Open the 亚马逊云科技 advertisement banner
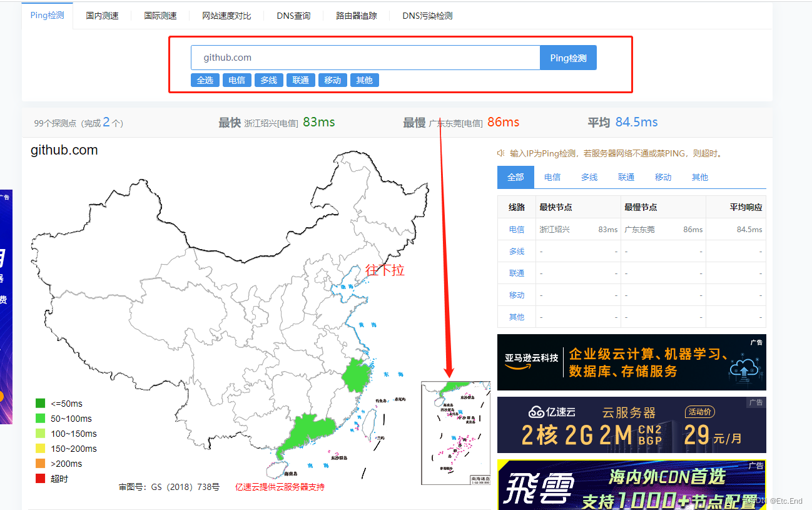The height and width of the screenshot is (510, 812). coord(632,362)
